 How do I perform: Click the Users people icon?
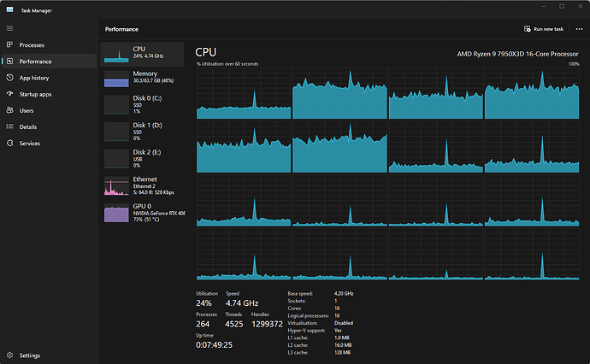tap(9, 110)
